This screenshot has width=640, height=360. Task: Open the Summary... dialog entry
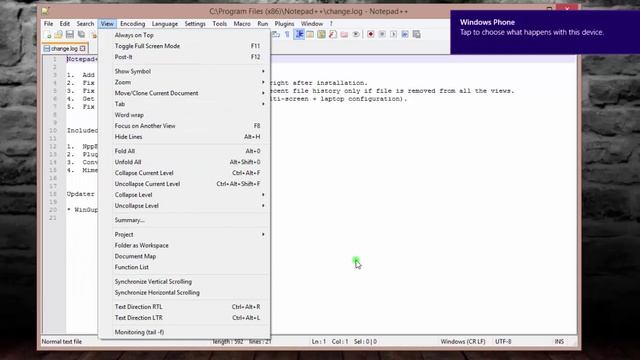click(x=184, y=220)
